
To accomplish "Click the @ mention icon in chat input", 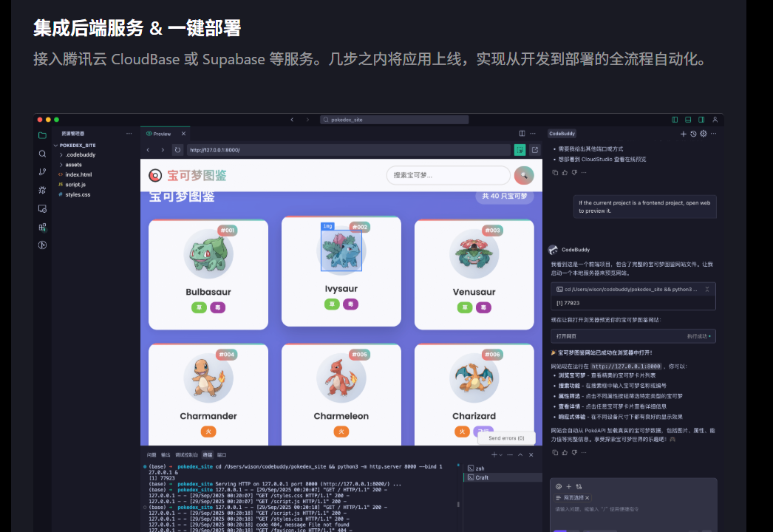I will (559, 487).
